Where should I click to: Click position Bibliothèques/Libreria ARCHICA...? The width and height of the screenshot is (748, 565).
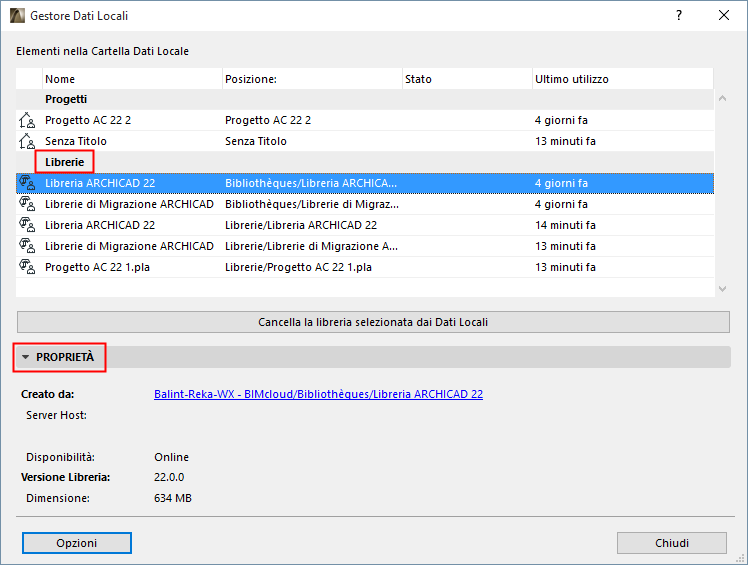pyautogui.click(x=311, y=183)
